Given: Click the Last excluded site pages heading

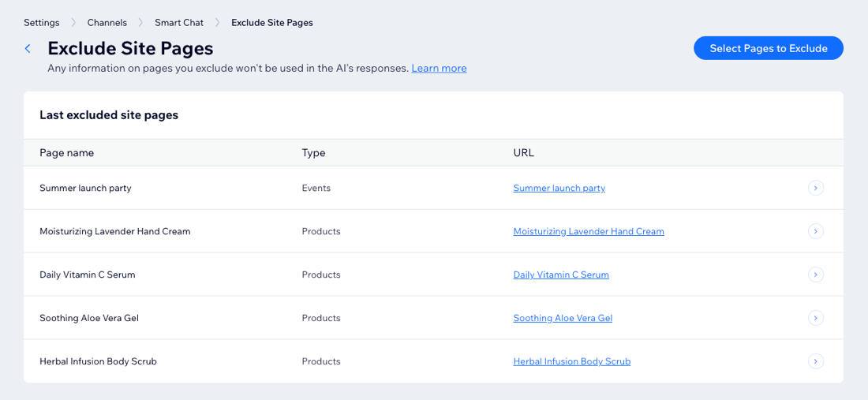Looking at the screenshot, I should [x=109, y=115].
